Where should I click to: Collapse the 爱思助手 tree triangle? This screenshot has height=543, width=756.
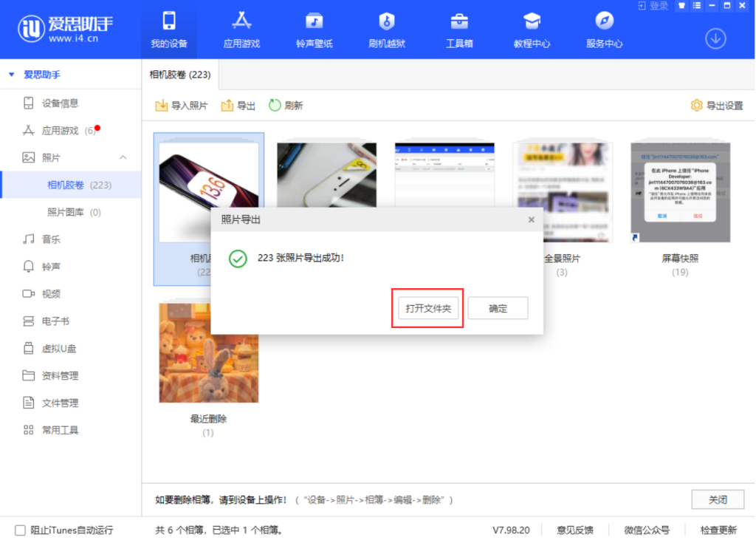pos(12,75)
